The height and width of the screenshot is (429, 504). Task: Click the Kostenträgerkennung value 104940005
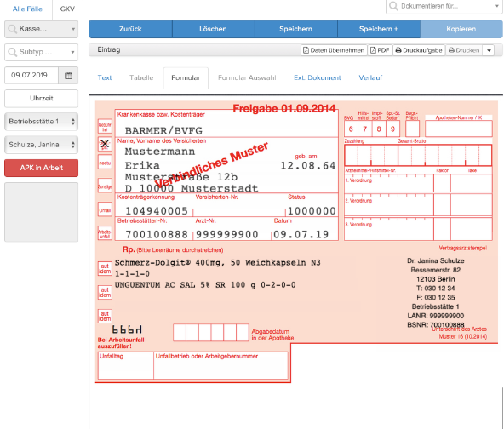157,211
